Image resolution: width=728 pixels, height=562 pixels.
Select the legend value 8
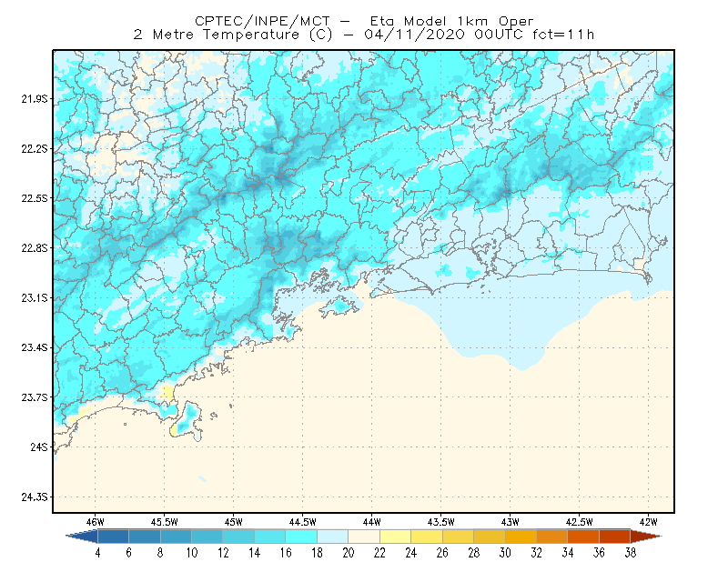(160, 553)
